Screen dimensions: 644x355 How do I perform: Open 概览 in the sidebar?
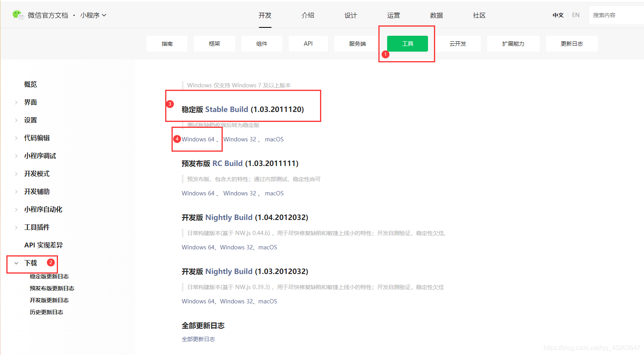(x=31, y=84)
